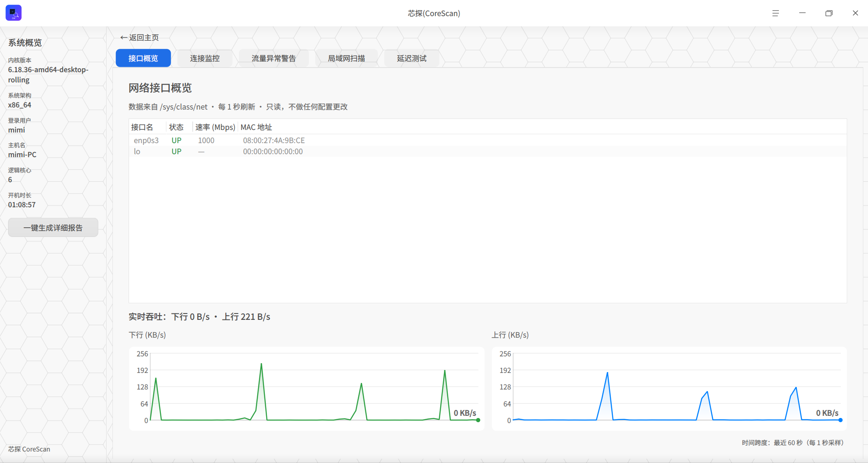Switch to the 连接监控 tab
Viewport: 868px width, 463px height.
(x=205, y=58)
